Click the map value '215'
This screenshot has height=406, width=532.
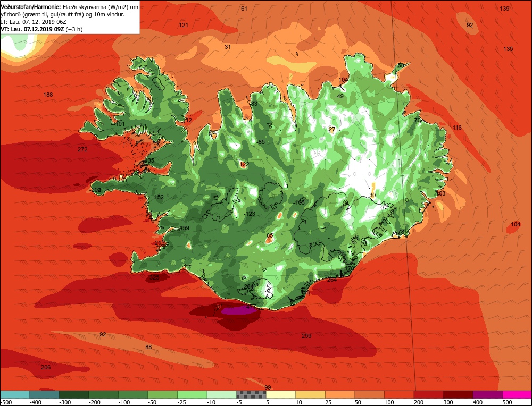click(x=160, y=243)
